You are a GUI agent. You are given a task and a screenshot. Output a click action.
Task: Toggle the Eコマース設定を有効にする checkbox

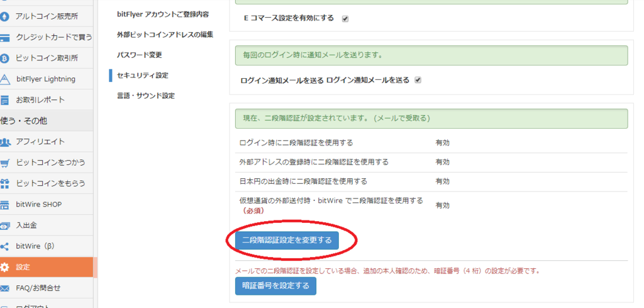[345, 18]
